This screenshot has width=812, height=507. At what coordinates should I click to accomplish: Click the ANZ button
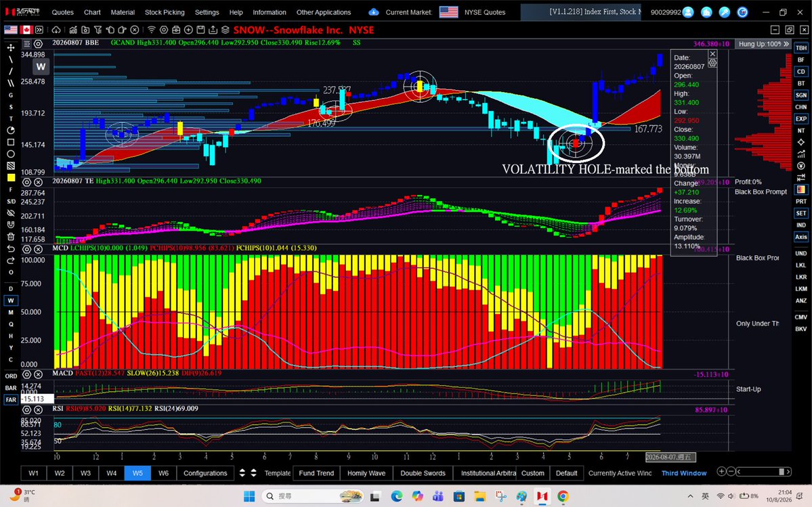pyautogui.click(x=801, y=301)
